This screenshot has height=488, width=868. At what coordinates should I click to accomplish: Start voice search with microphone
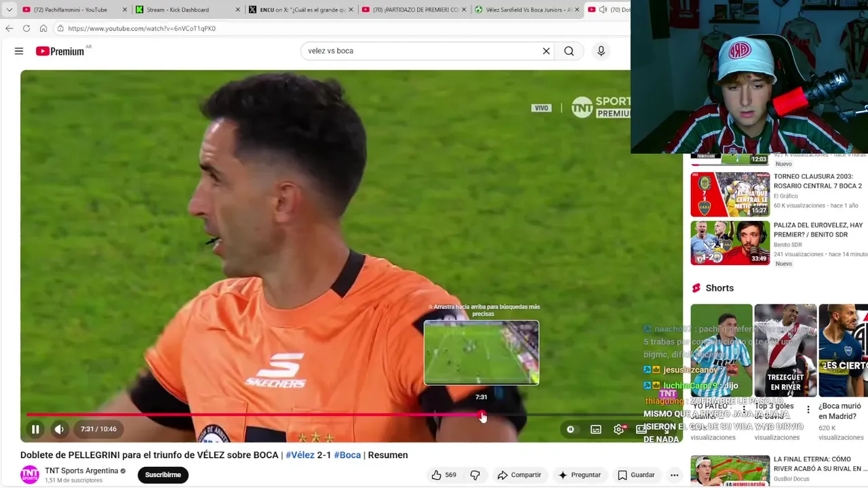click(601, 51)
